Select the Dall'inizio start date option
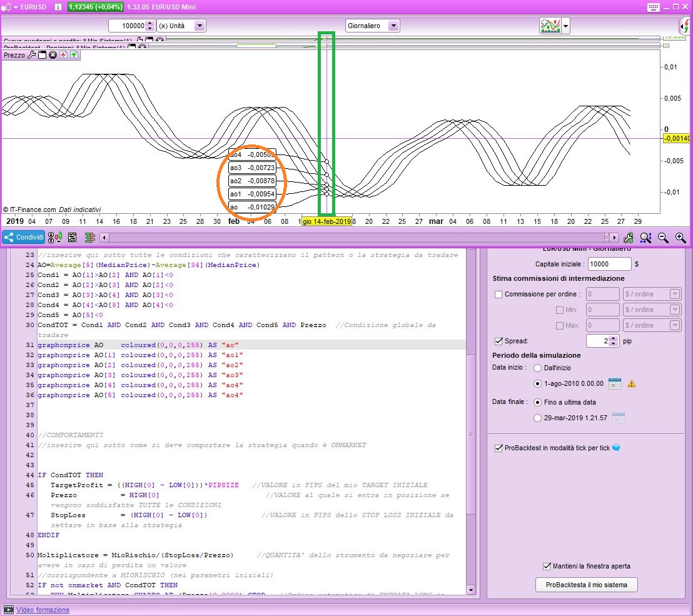This screenshot has width=693, height=616. coord(537,368)
